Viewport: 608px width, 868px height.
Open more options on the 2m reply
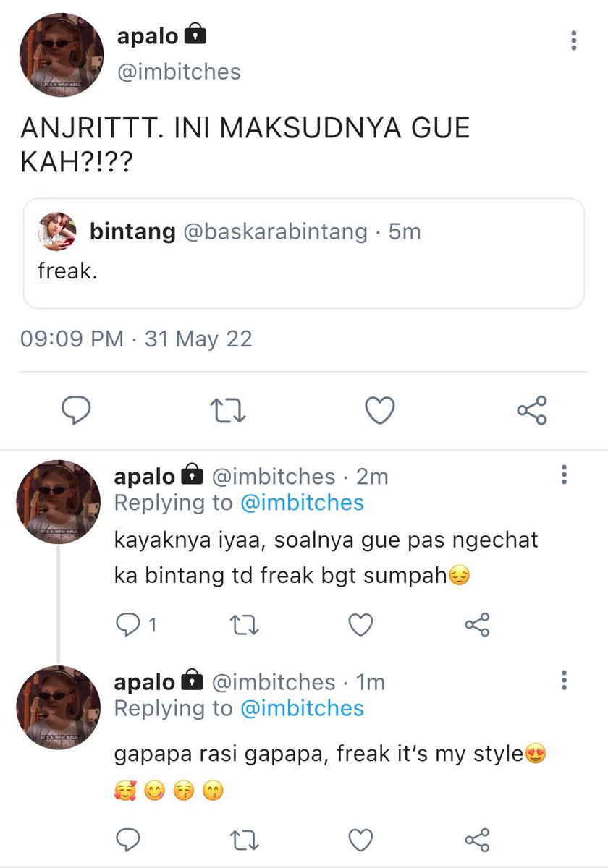point(564,475)
